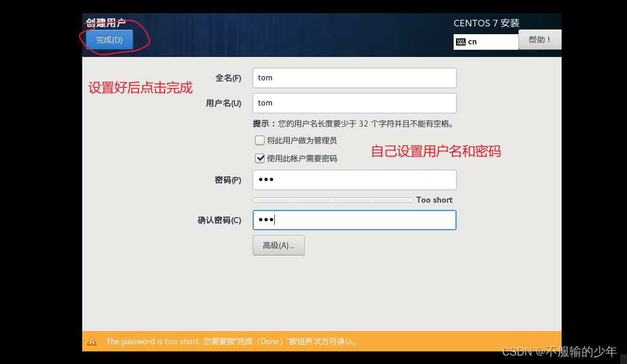Click the CENTOS 7 安装 header text
Screen dimensions: 627x364
point(486,23)
